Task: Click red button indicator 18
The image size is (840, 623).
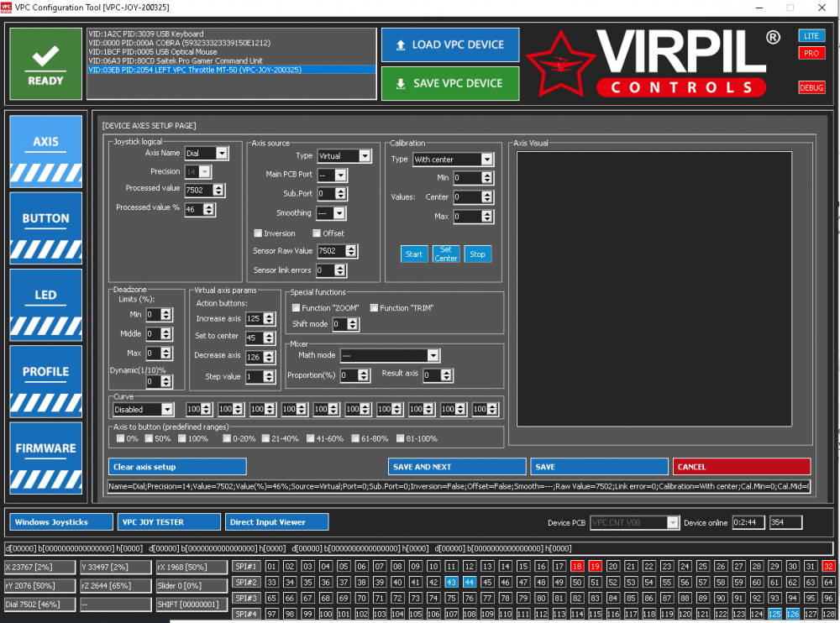Action: [x=577, y=566]
